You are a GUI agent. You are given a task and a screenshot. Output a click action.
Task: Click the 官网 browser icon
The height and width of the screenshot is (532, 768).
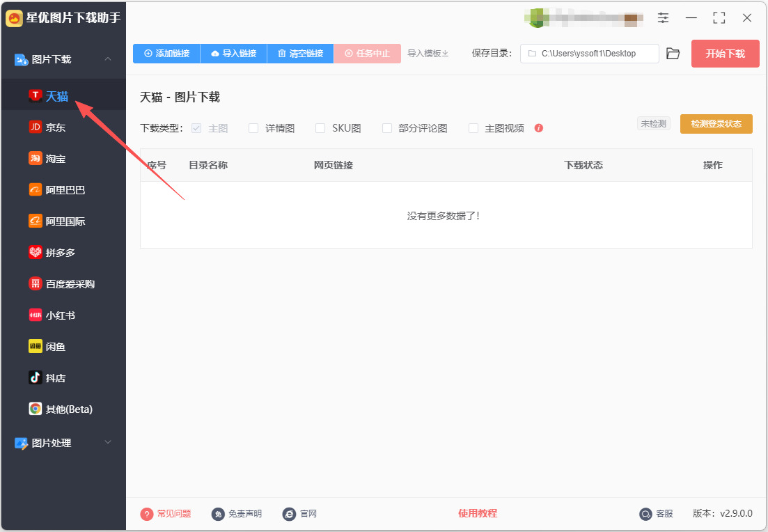tap(290, 514)
